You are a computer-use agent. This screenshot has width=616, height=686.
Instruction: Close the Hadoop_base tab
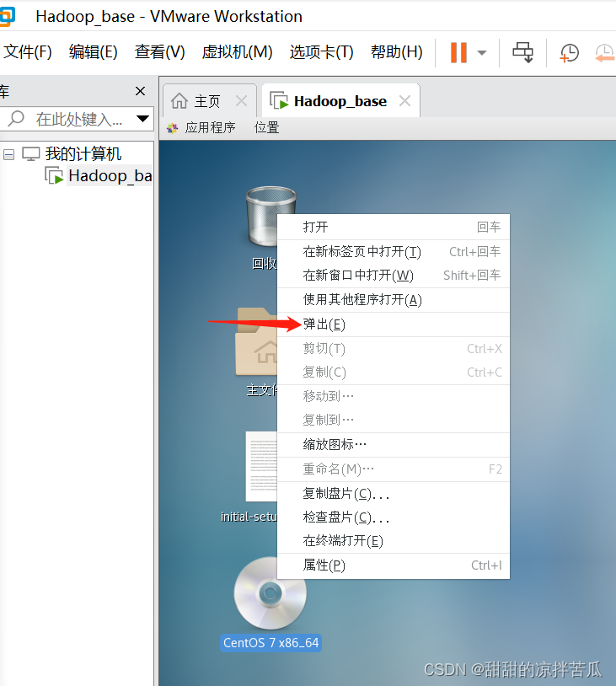[x=404, y=101]
